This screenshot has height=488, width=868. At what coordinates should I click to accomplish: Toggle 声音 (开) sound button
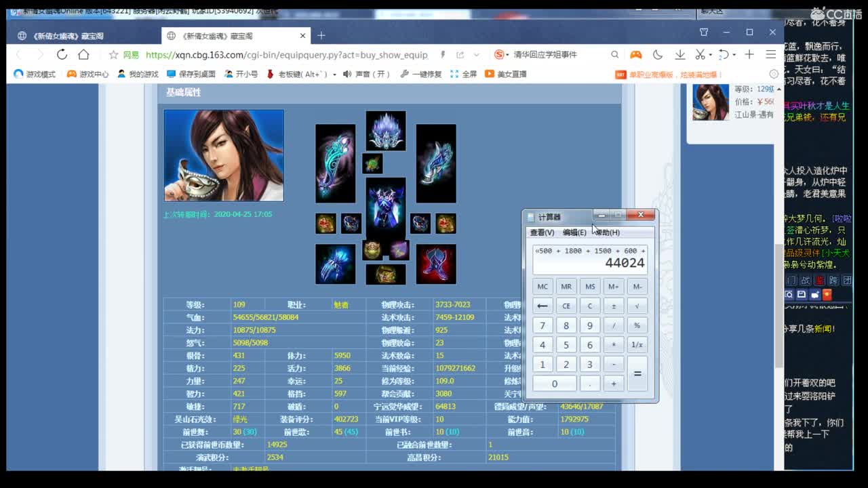[367, 74]
